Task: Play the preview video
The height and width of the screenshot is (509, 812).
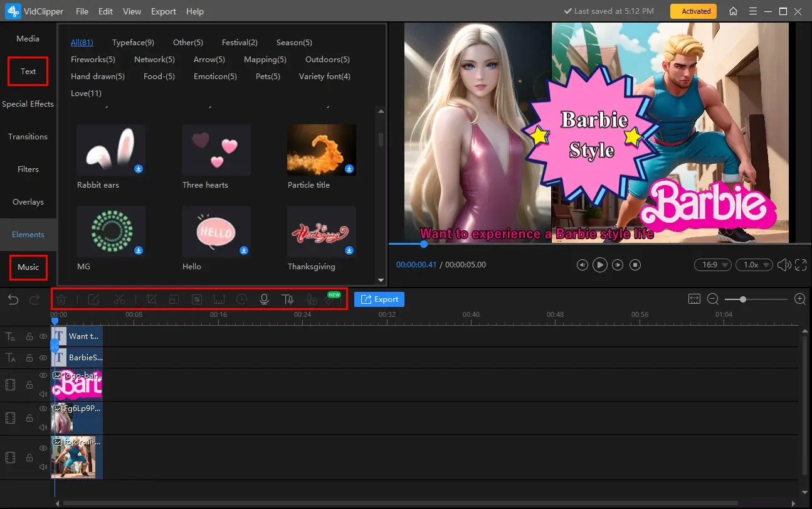Action: coord(600,265)
